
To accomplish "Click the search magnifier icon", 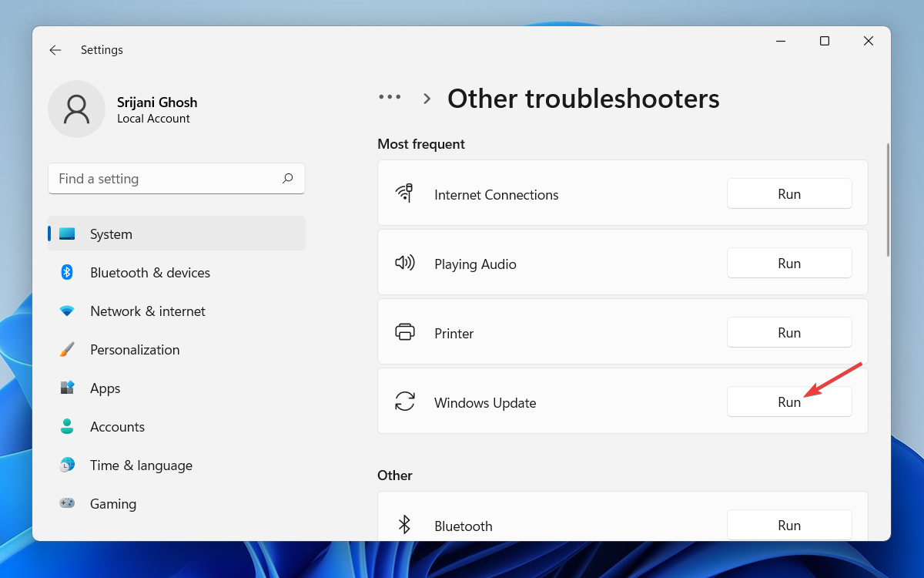I will pyautogui.click(x=287, y=179).
